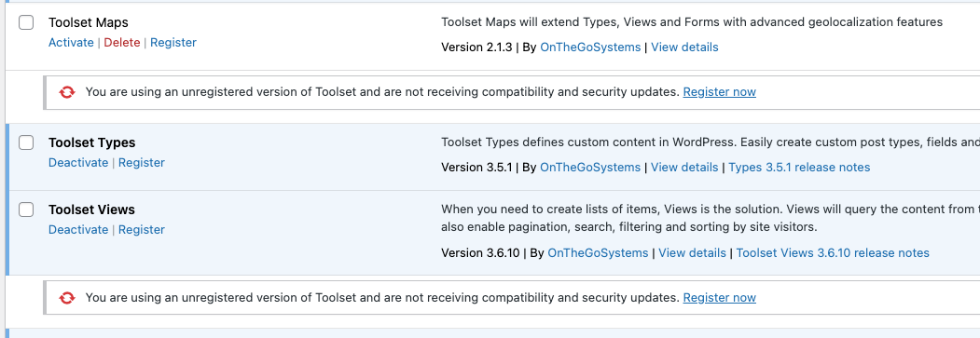This screenshot has height=338, width=980.
Task: Deactivate the Toolset Types plugin
Action: [78, 163]
